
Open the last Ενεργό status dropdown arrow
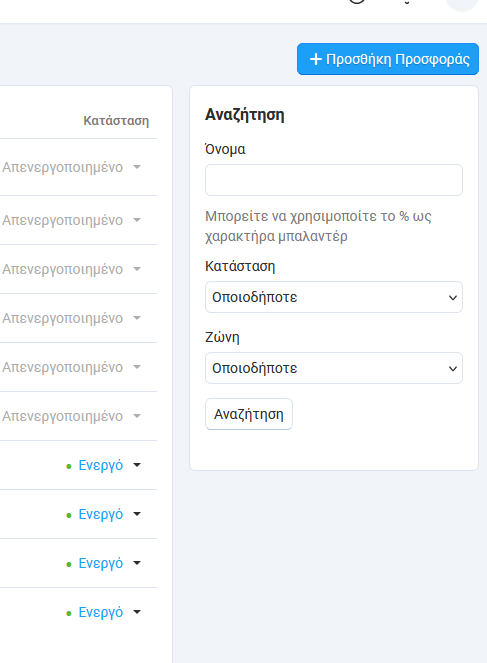pyautogui.click(x=137, y=612)
